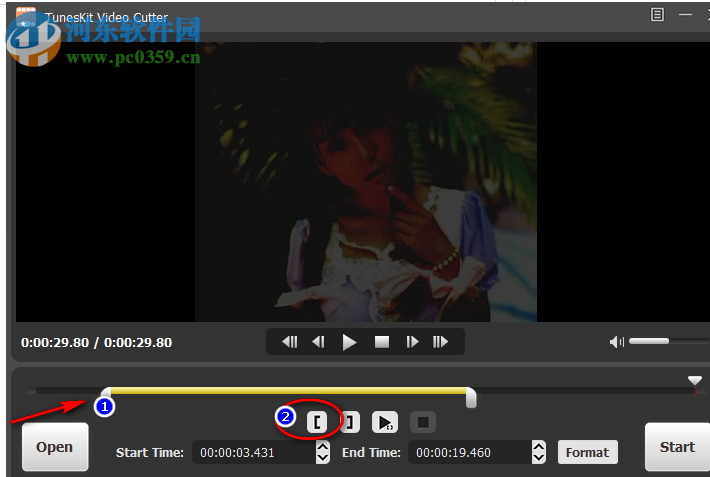The height and width of the screenshot is (477, 710).
Task: Open the Format settings
Action: 588,452
